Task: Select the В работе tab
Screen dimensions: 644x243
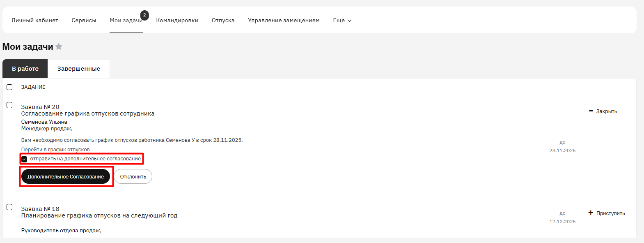Action: (25, 69)
